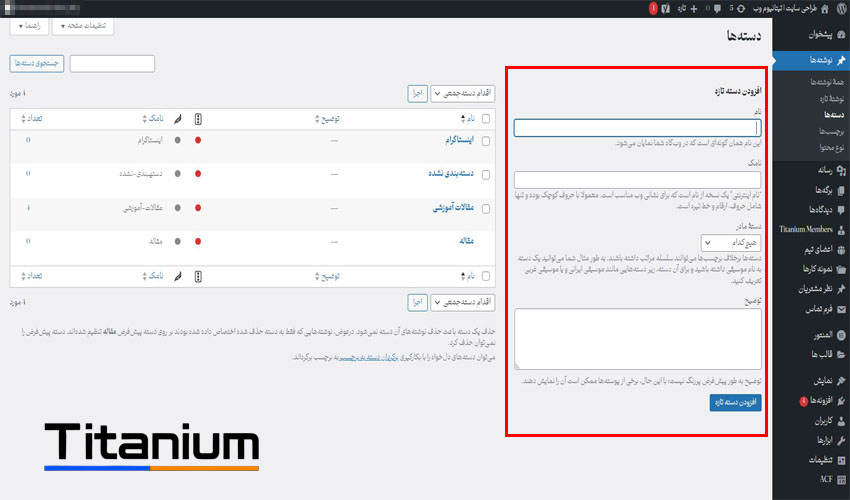This screenshot has height=500, width=850.
Task: Click the افزودن دسته تازه submit button
Action: [x=735, y=402]
